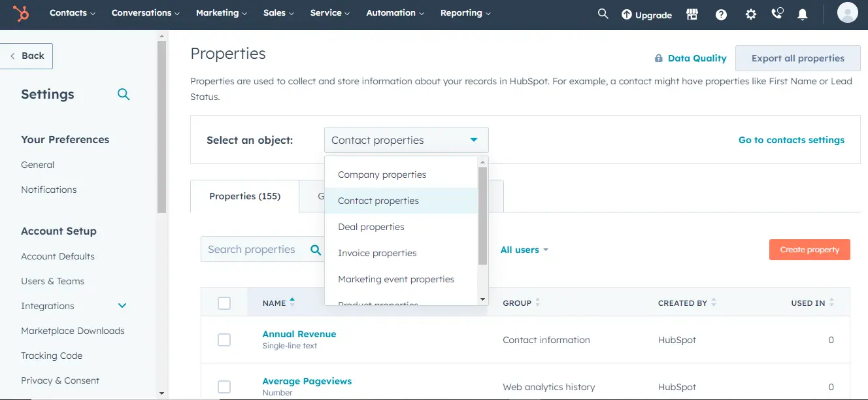The image size is (868, 400).
Task: Expand the Integrations sidebar chevron
Action: click(122, 306)
